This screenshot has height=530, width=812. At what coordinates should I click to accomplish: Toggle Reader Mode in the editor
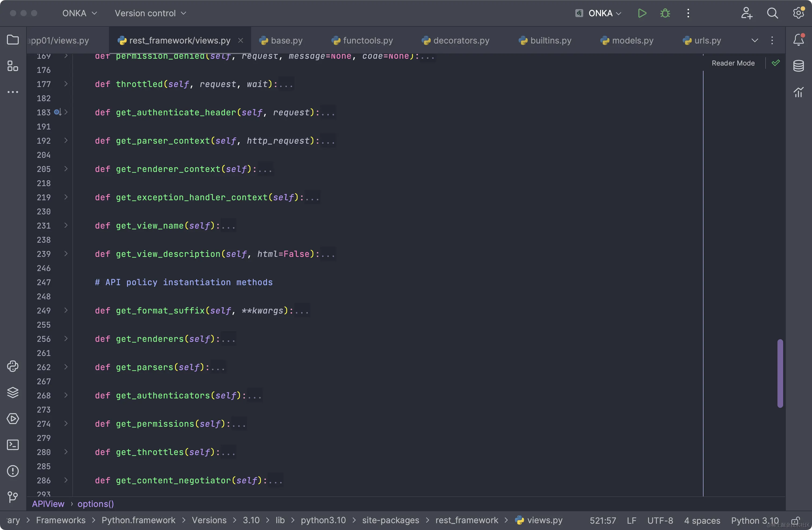click(733, 63)
